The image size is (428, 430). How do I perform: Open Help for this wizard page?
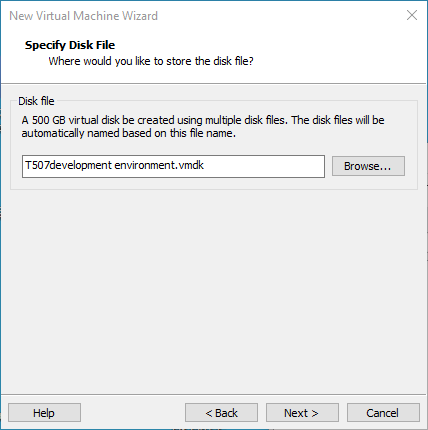(x=44, y=413)
